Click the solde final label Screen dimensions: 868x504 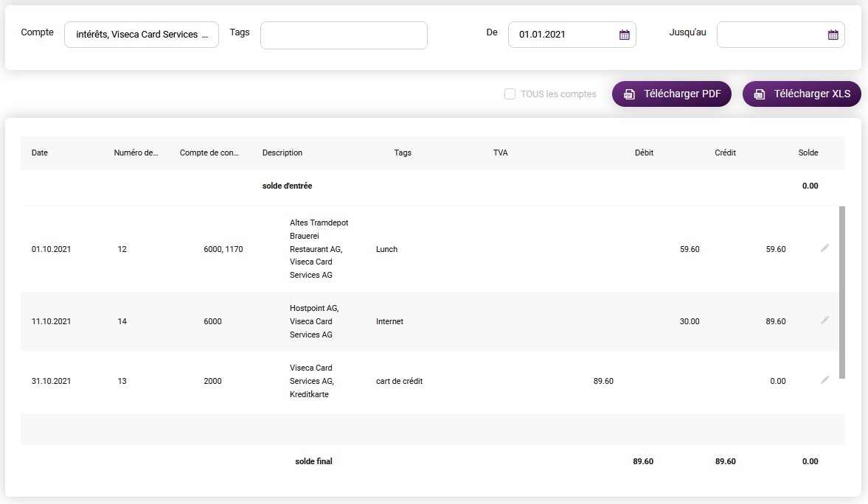tap(314, 461)
